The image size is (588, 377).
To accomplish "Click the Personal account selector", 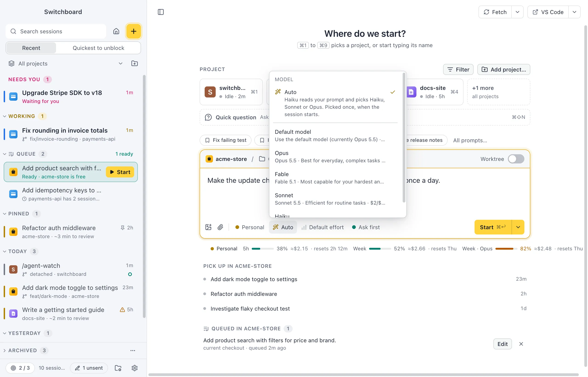I will (x=249, y=227).
